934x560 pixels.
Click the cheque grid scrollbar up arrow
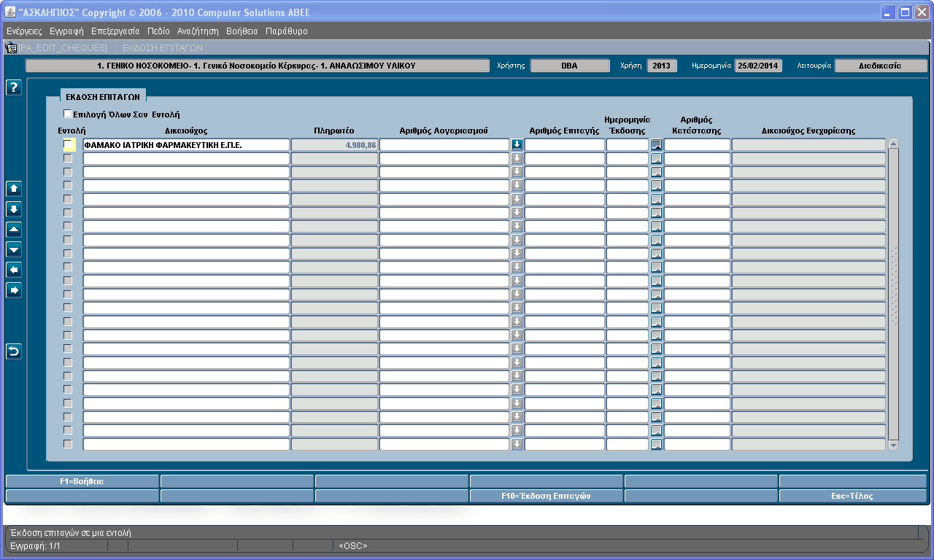click(894, 144)
